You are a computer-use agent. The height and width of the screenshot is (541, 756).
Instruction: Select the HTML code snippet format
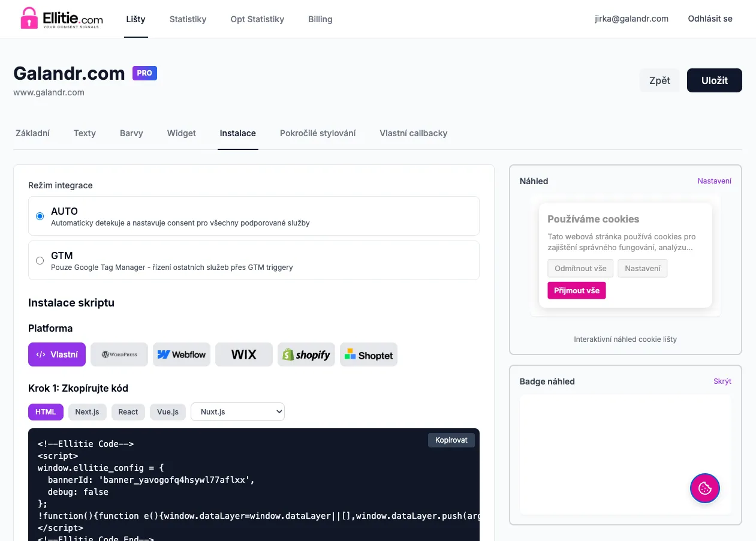click(x=45, y=411)
